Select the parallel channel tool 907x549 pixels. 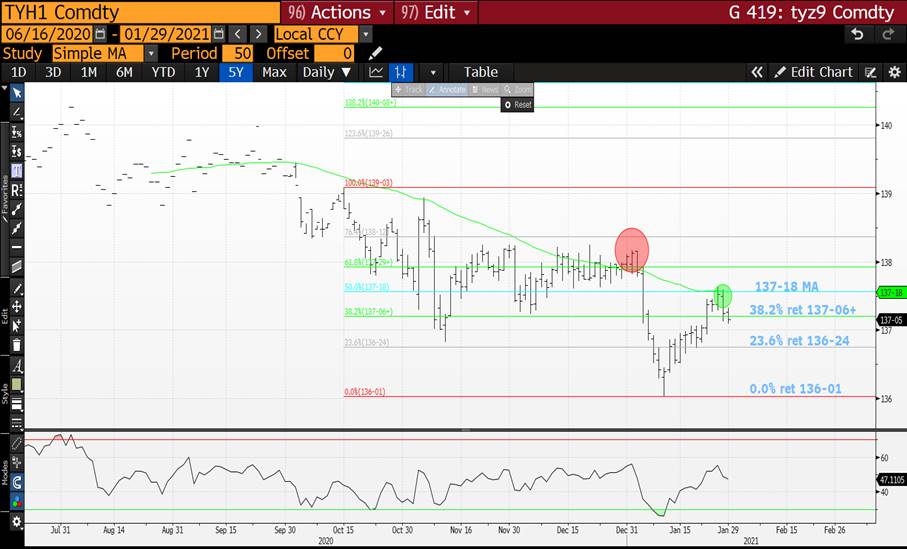tap(17, 267)
